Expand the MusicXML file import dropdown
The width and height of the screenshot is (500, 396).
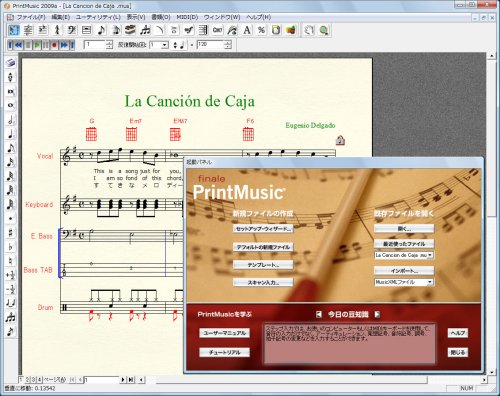point(430,282)
